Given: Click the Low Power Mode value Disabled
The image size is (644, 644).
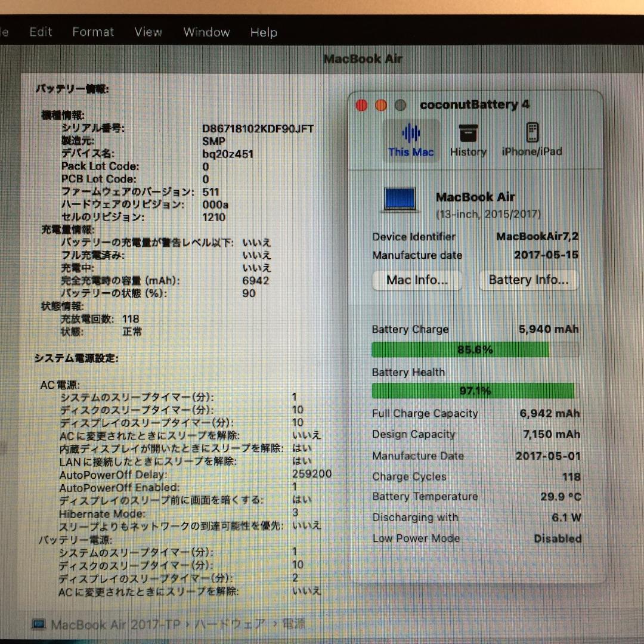Looking at the screenshot, I should (558, 539).
